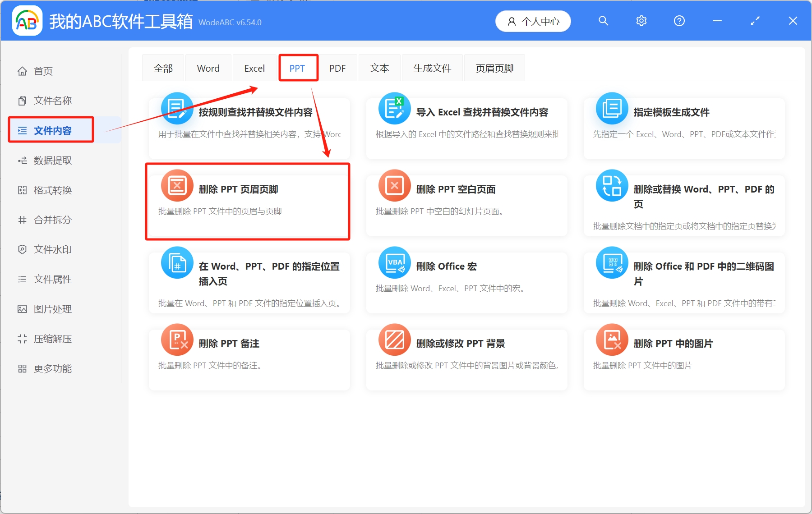This screenshot has width=812, height=514.
Task: Click the help question mark icon
Action: (679, 21)
